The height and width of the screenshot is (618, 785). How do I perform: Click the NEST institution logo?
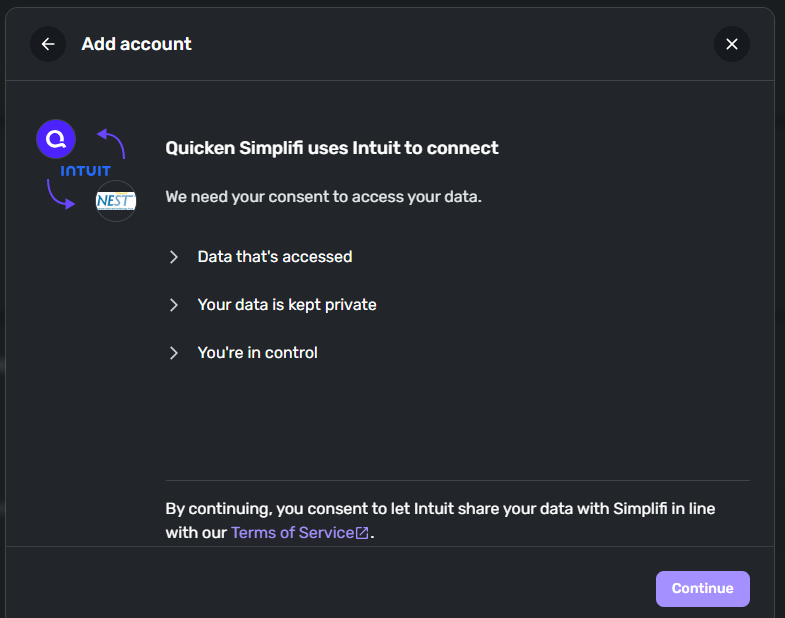(116, 201)
